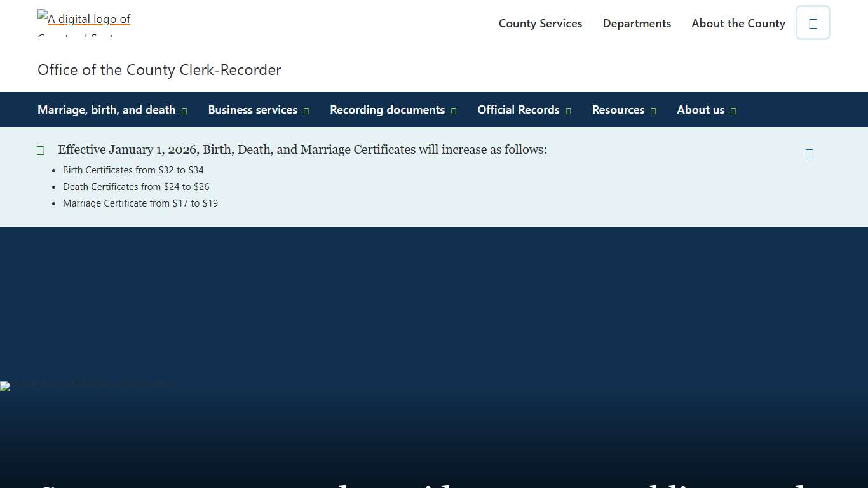Click the Marriage Certificate fee bullet
Viewport: 868px width, 488px height.
coord(140,203)
